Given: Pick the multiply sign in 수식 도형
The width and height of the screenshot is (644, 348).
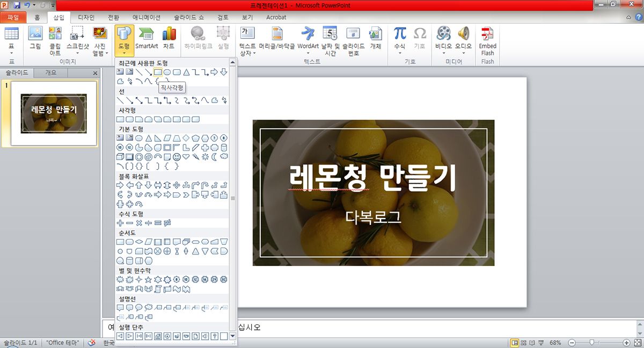Looking at the screenshot, I should pyautogui.click(x=139, y=223).
